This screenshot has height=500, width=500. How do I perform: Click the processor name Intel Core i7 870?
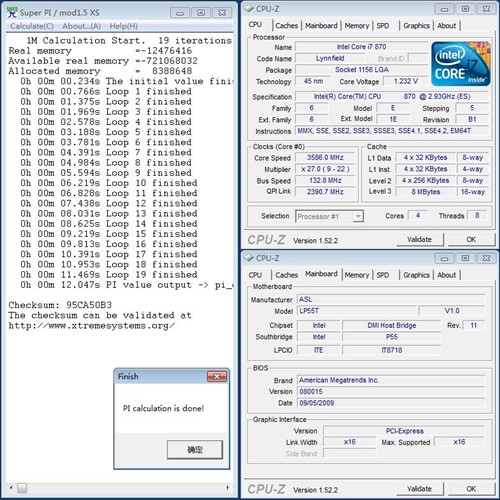point(361,47)
